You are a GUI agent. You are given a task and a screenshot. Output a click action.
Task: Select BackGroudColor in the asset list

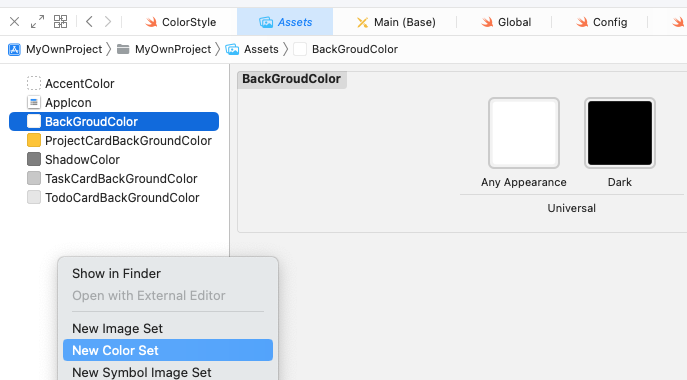(x=114, y=121)
